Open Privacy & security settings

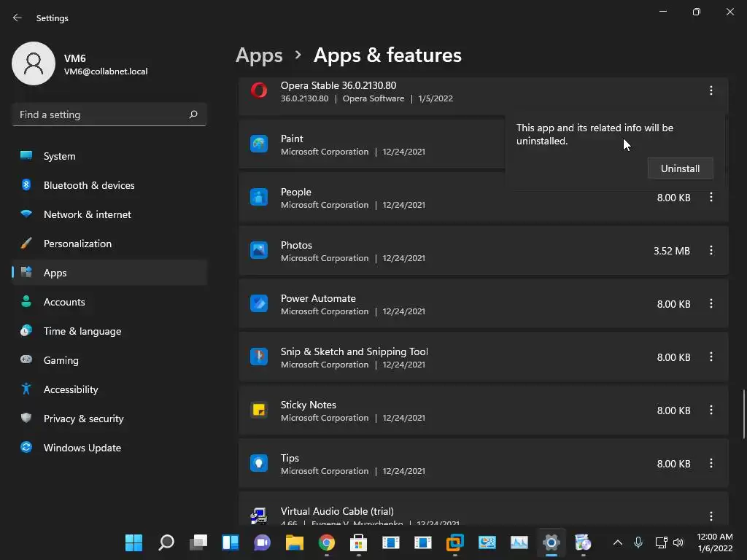[109, 419]
